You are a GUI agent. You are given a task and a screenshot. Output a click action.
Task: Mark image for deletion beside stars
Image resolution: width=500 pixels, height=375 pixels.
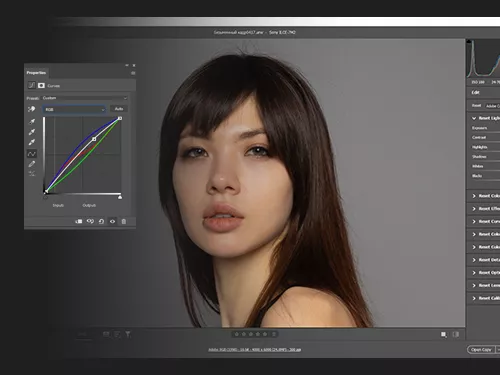tap(274, 334)
